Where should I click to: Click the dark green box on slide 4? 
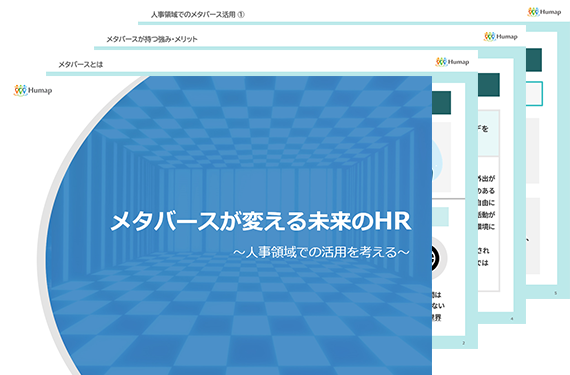pos(489,85)
